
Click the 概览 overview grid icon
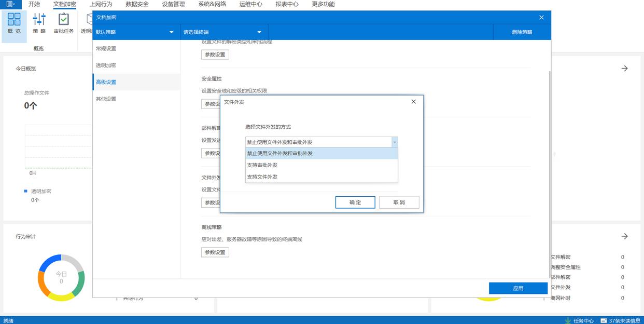coord(14,20)
